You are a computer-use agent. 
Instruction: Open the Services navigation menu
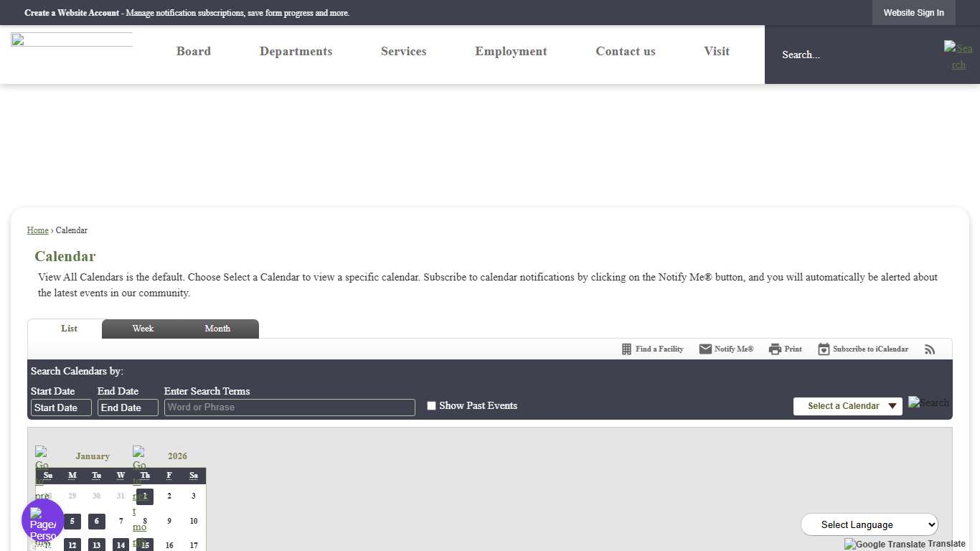(403, 52)
